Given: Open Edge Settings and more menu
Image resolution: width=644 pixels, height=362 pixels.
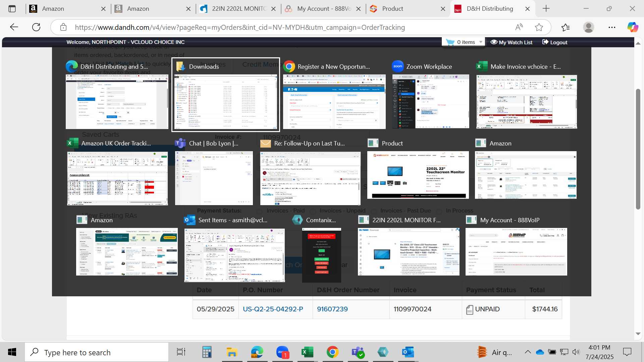Looking at the screenshot, I should coord(612,27).
